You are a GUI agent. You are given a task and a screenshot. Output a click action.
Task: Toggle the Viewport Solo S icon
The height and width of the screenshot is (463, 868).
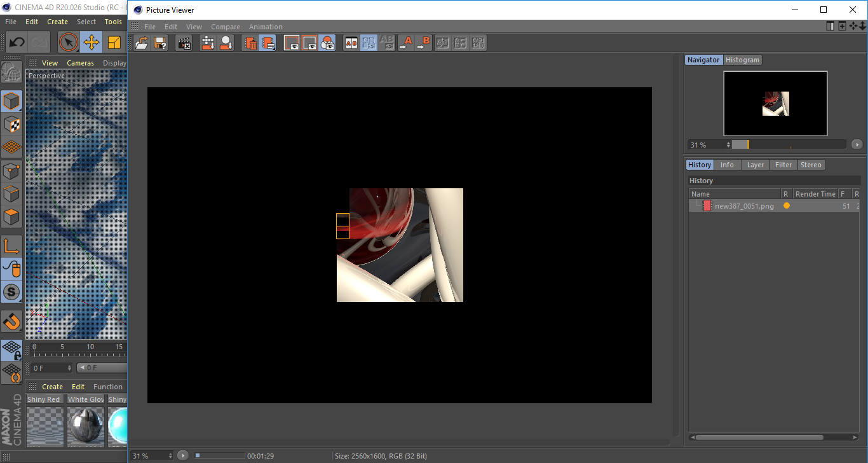click(11, 292)
